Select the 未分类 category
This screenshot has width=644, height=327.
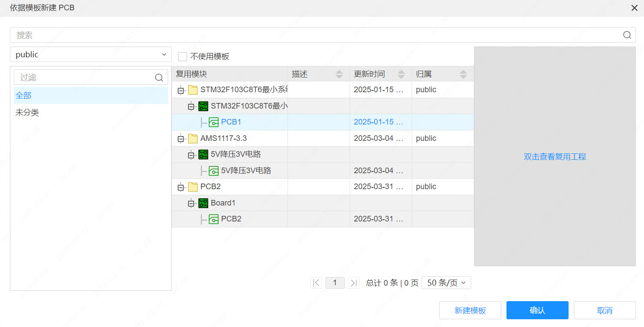point(27,112)
